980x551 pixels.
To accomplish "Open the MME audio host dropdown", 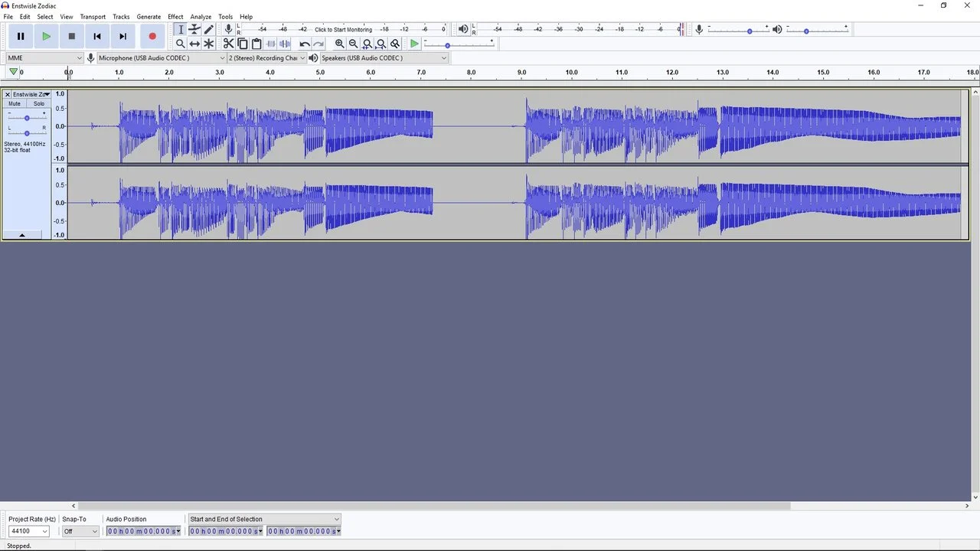I will pos(44,58).
